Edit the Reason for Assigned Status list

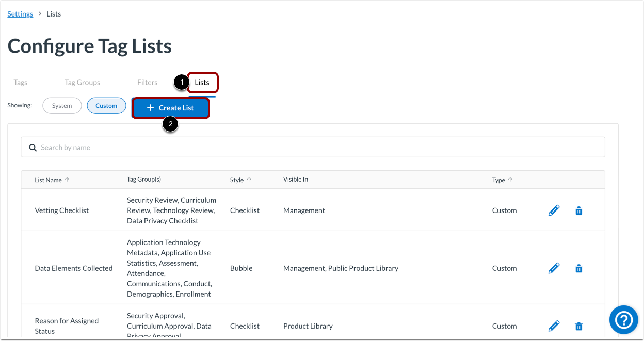[x=554, y=326]
